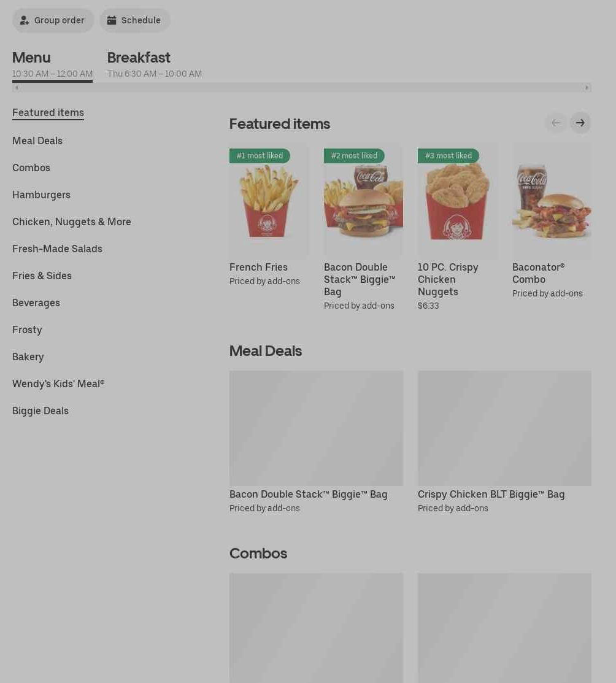The width and height of the screenshot is (616, 683).
Task: Open the Frosty category
Action: point(27,330)
